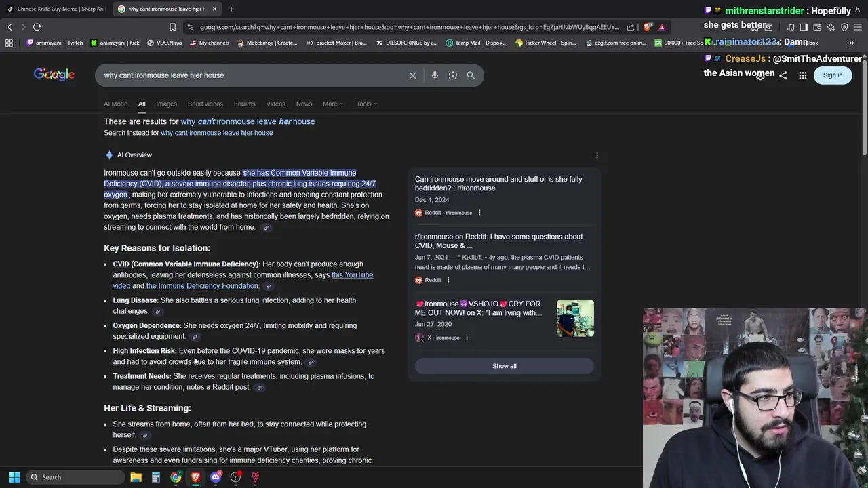868x488 pixels.
Task: Open the Videos results tab
Action: click(x=275, y=104)
